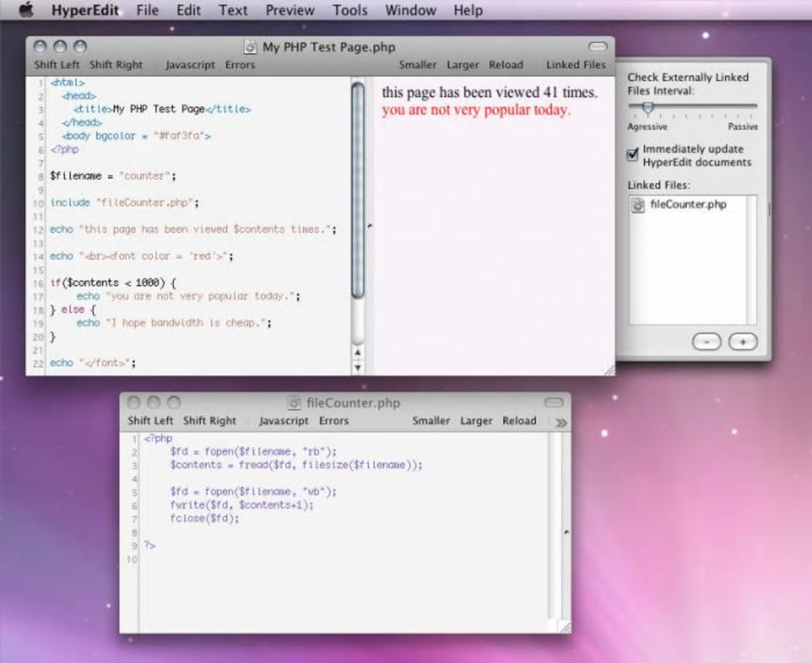Adjust the Check Externally Linked Files Interval slider
Screen dimensions: 812x663
tap(648, 107)
